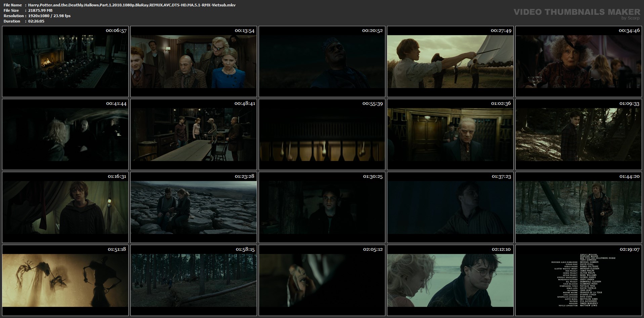Select the resolution value 1920x1080 / 23.98 fps
The image size is (644, 318).
(x=49, y=16)
